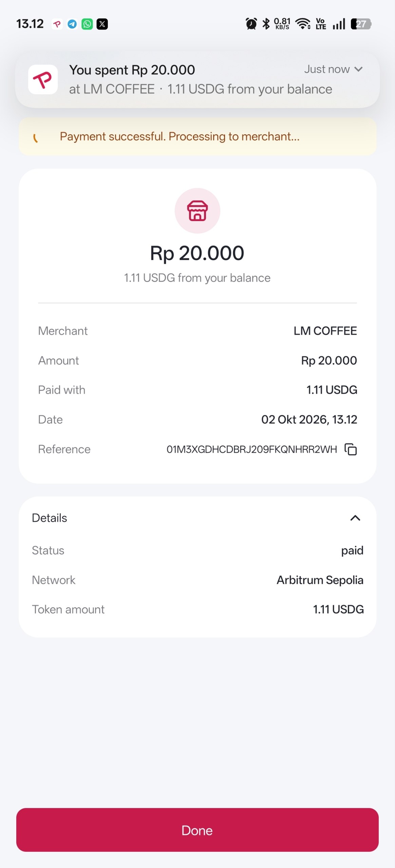Tap the alarm clock status icon
This screenshot has width=395, height=868.
tap(251, 24)
